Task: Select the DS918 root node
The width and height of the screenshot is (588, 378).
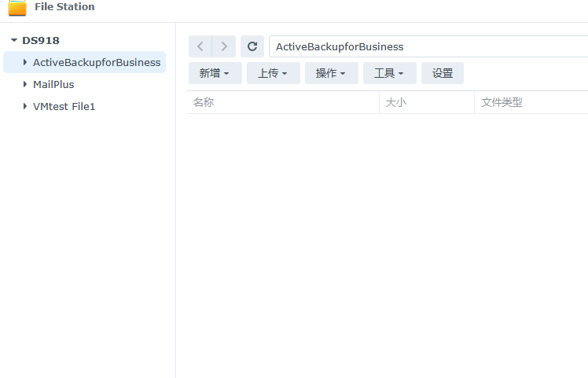Action: pyautogui.click(x=41, y=40)
